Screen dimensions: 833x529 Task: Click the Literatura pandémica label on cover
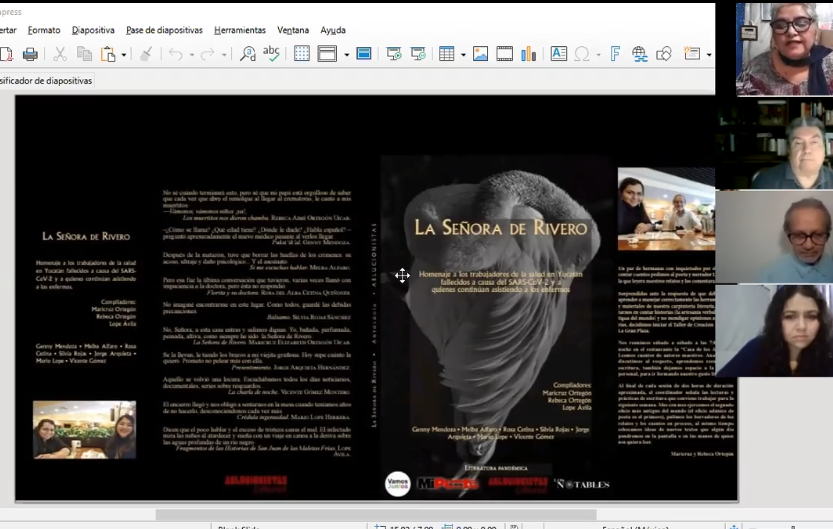496,468
